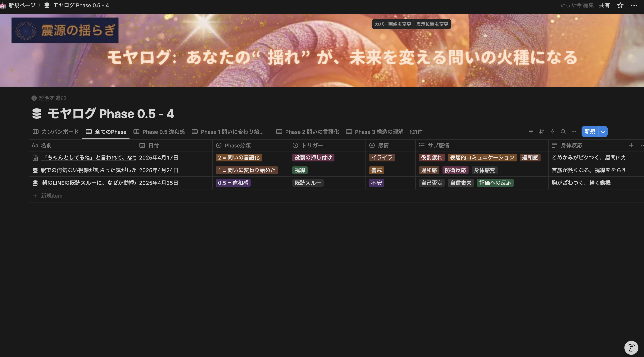Click 説明を追加 link
Screen dimensions: 644x357
click(52, 98)
